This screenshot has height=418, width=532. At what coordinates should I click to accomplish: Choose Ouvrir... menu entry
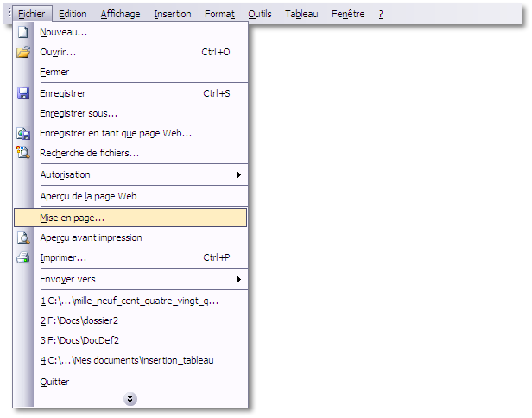[x=130, y=52]
